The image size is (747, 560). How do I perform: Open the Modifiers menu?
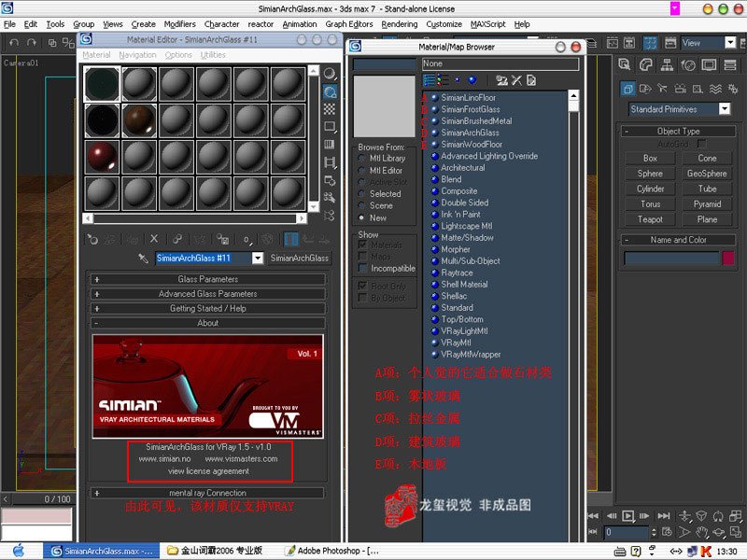coord(179,24)
